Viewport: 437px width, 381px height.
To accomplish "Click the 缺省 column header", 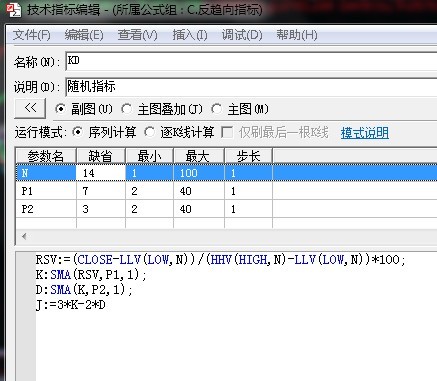I will [x=101, y=156].
